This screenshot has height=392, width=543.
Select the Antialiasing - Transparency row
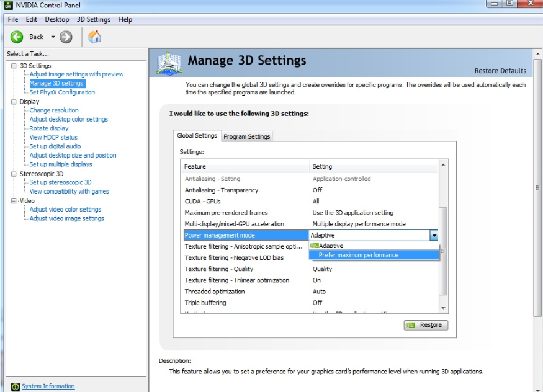coord(311,190)
